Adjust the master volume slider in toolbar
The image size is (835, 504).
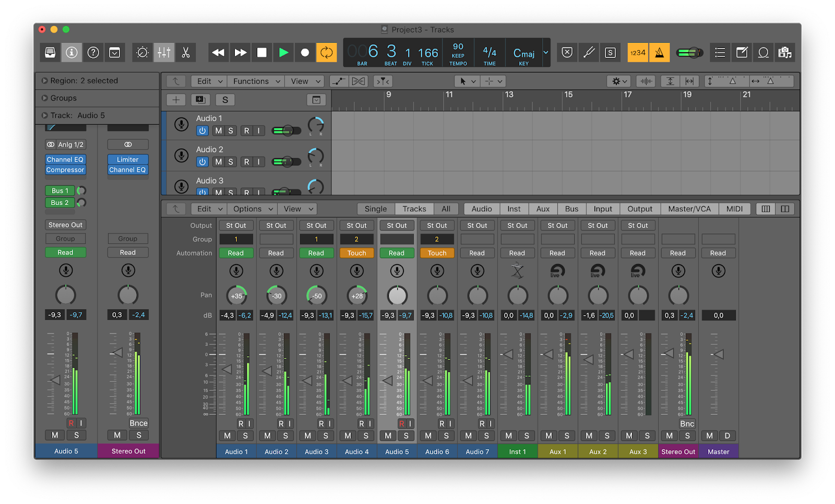tap(690, 53)
